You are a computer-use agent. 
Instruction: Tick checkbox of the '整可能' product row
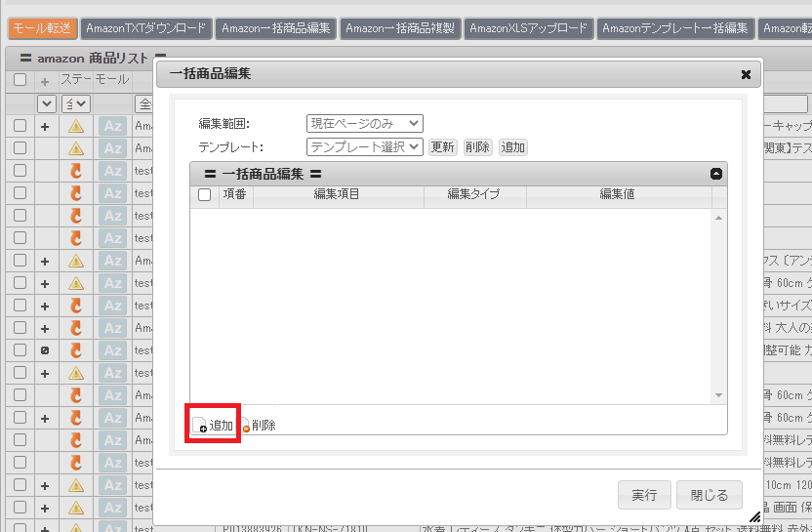[x=20, y=350]
